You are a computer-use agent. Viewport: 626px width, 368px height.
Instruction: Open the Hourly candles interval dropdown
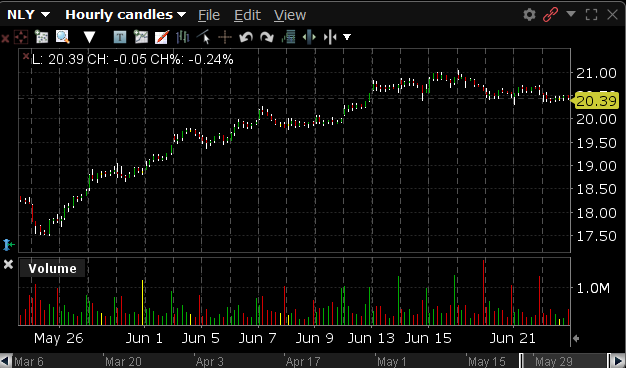(x=125, y=15)
